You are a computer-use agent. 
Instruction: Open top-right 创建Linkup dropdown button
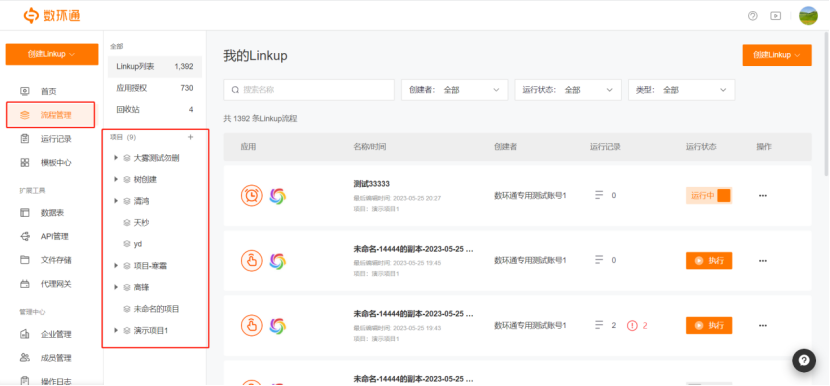tap(777, 55)
